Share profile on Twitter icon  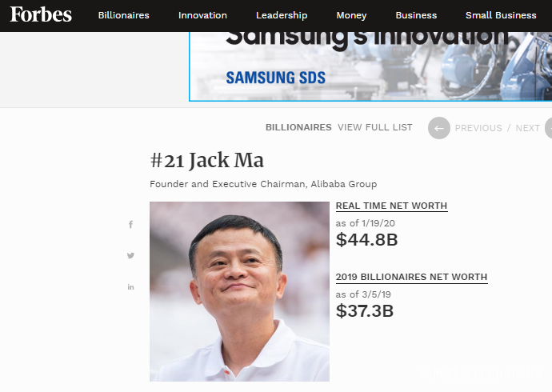[x=130, y=255]
